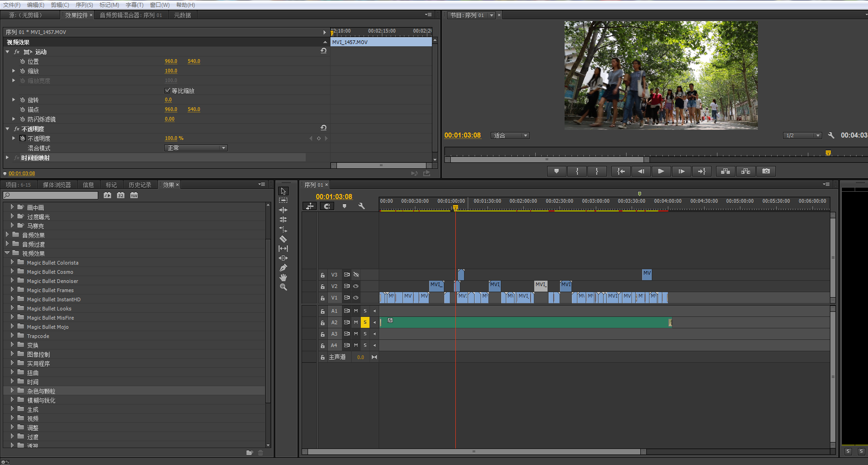Open the 适合 zoom level dropdown
The height and width of the screenshot is (465, 868).
(x=510, y=135)
